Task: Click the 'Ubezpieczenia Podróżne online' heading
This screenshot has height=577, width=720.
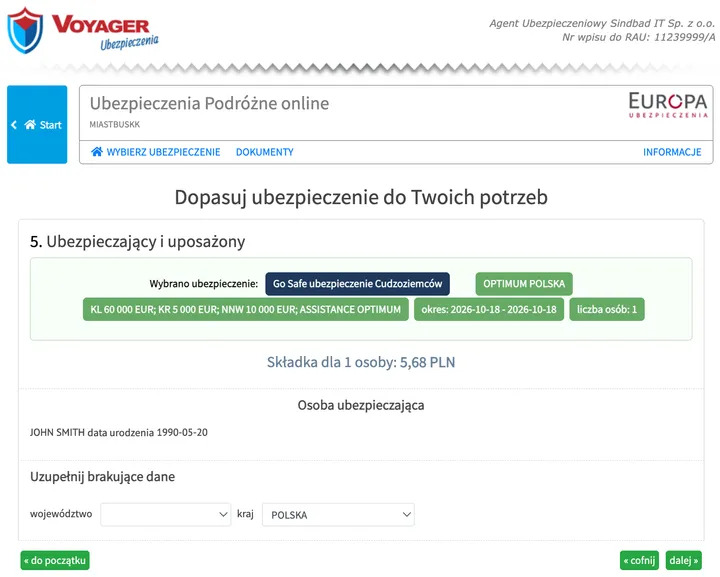Action: (209, 103)
